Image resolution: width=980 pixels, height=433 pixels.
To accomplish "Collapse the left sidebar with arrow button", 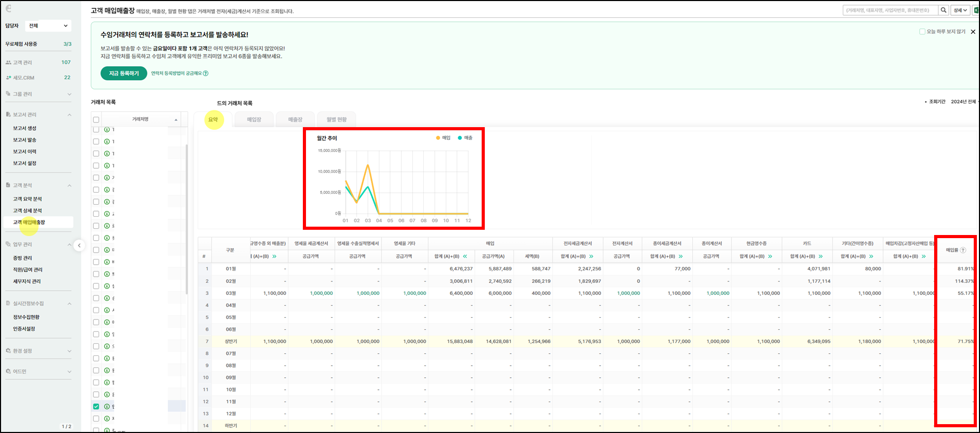I will [79, 245].
